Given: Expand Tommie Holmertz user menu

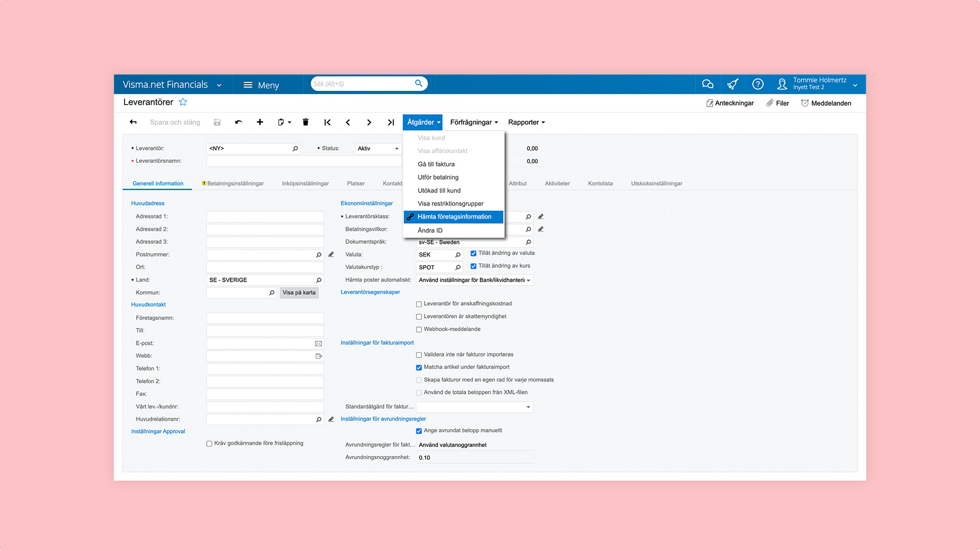Looking at the screenshot, I should coord(855,85).
